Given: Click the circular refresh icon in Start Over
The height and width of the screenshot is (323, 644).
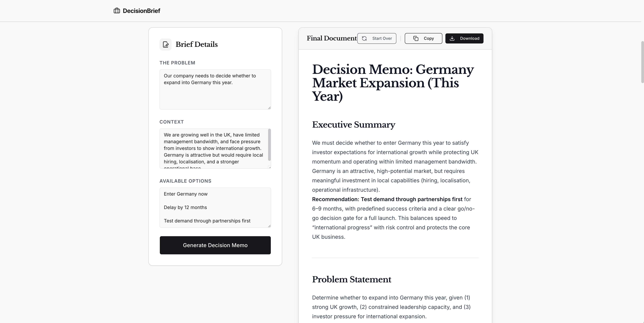Looking at the screenshot, I should (364, 38).
